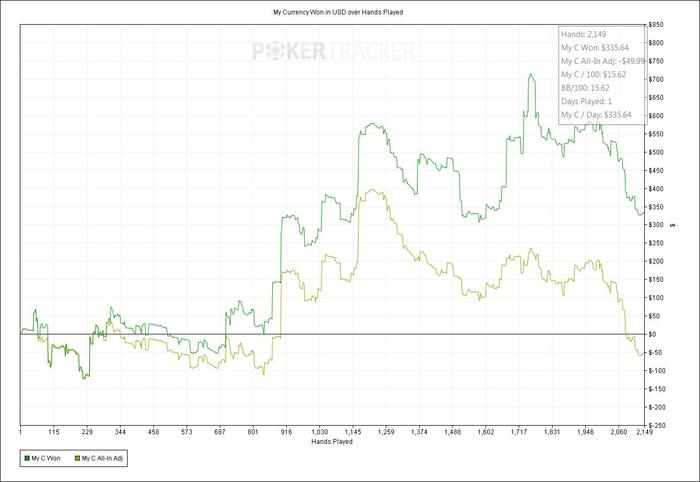Screen dimensions: 700x482
Task: Click the 1,488 x-axis tick label
Action: 452,432
